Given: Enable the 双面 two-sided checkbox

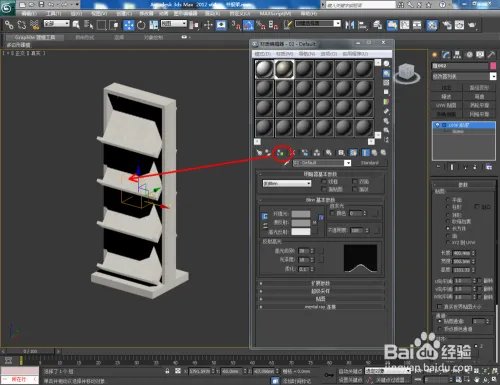Looking at the screenshot, I should pyautogui.click(x=355, y=181).
